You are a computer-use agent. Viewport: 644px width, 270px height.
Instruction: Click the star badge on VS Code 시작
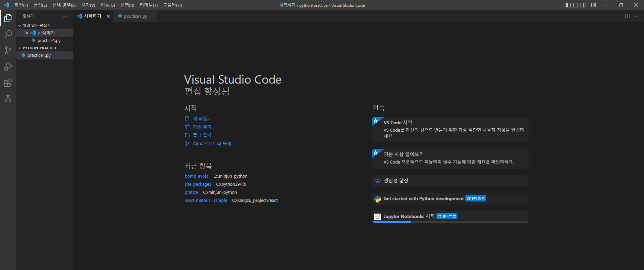pos(376,121)
